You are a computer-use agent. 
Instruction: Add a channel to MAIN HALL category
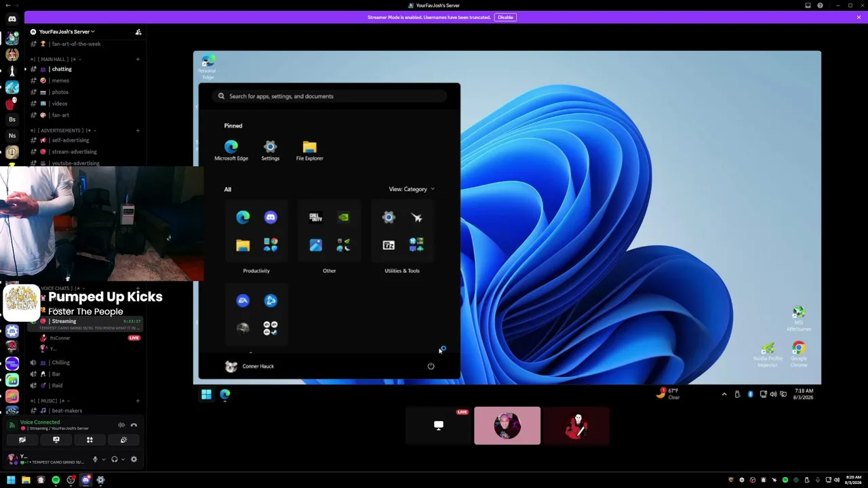[138, 59]
